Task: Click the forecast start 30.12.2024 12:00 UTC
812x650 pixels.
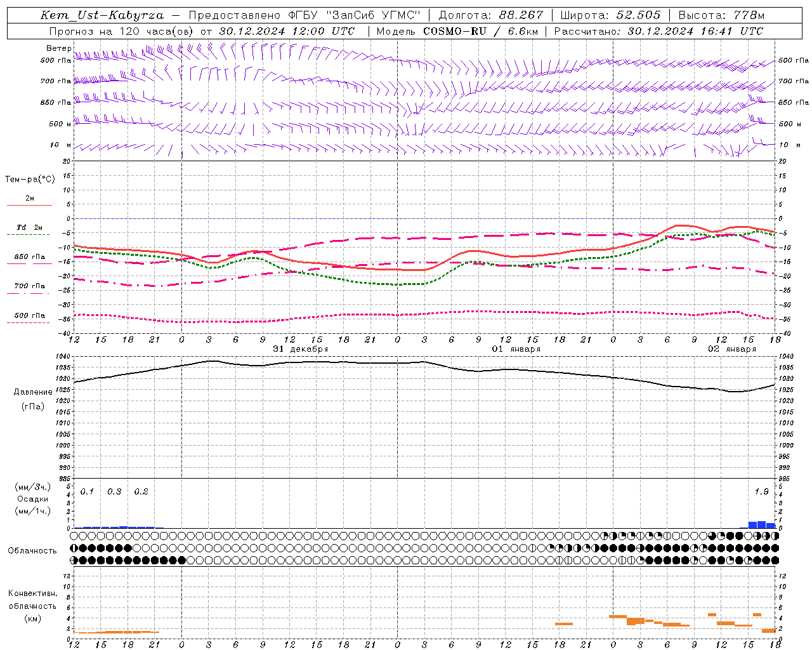Action: [x=287, y=31]
